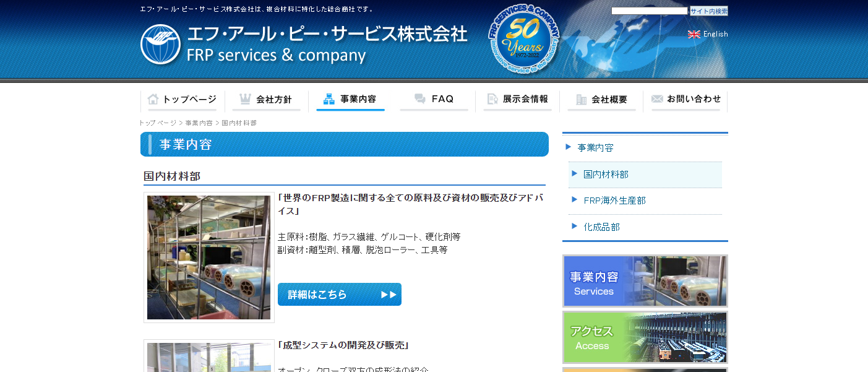
Task: Click the 詳細はこちら button
Action: coord(340,295)
